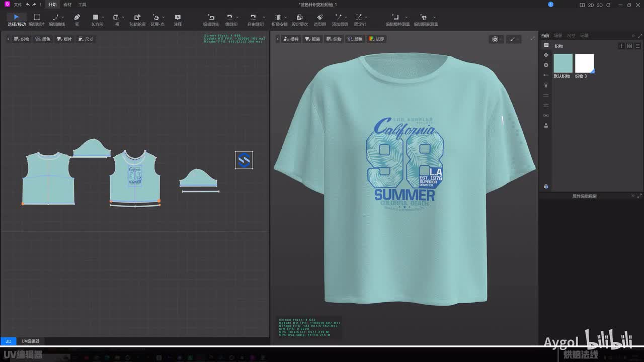This screenshot has width=644, height=362.
Task: Toggle 颜色 display in 2D window
Action: click(43, 39)
